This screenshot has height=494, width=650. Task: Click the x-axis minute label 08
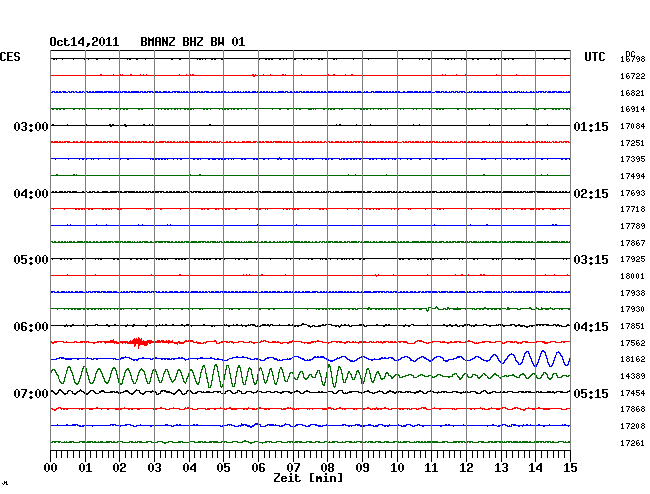[x=327, y=468]
